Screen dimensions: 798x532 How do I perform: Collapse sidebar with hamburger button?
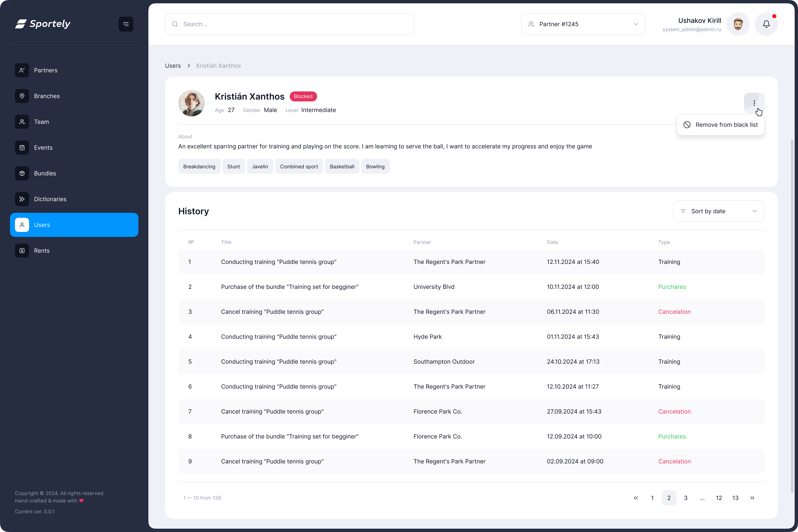[x=126, y=24]
